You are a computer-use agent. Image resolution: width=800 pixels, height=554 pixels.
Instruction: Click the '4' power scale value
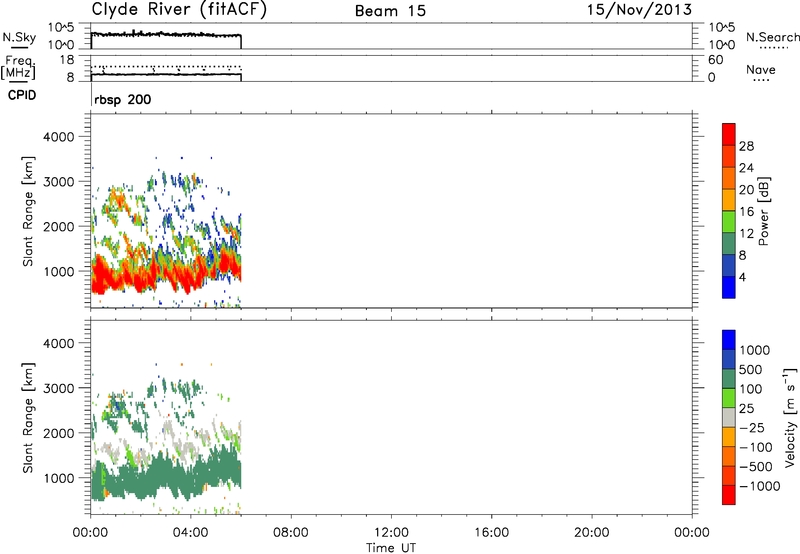click(x=742, y=278)
